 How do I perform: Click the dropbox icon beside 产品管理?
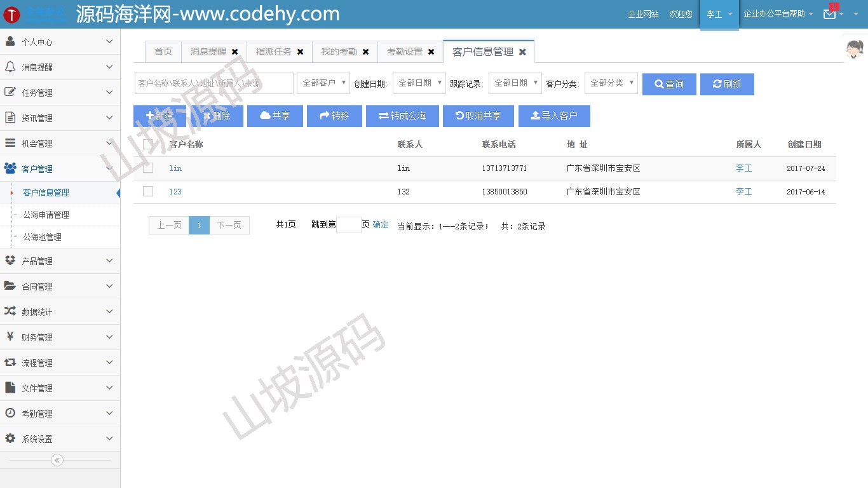10,261
